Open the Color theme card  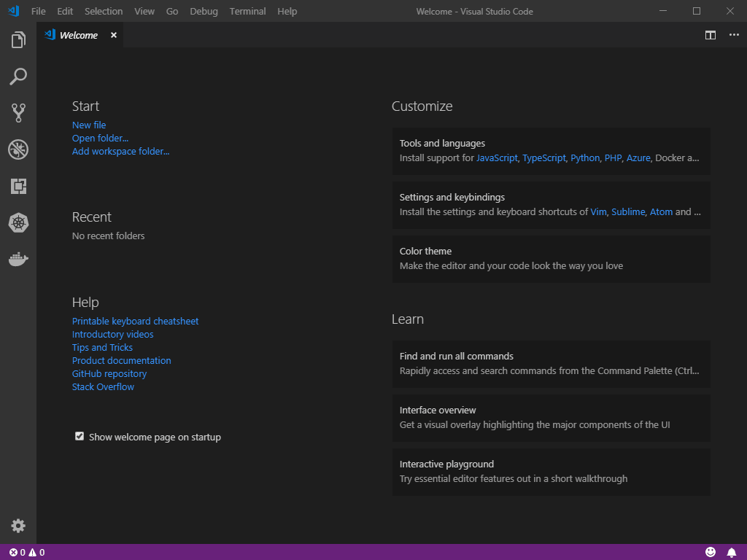click(551, 259)
